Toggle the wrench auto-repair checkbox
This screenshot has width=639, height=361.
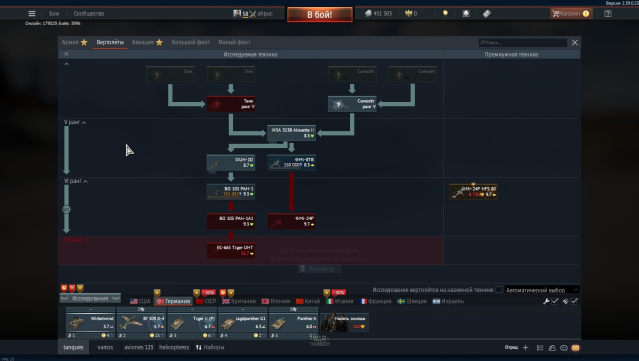555,301
